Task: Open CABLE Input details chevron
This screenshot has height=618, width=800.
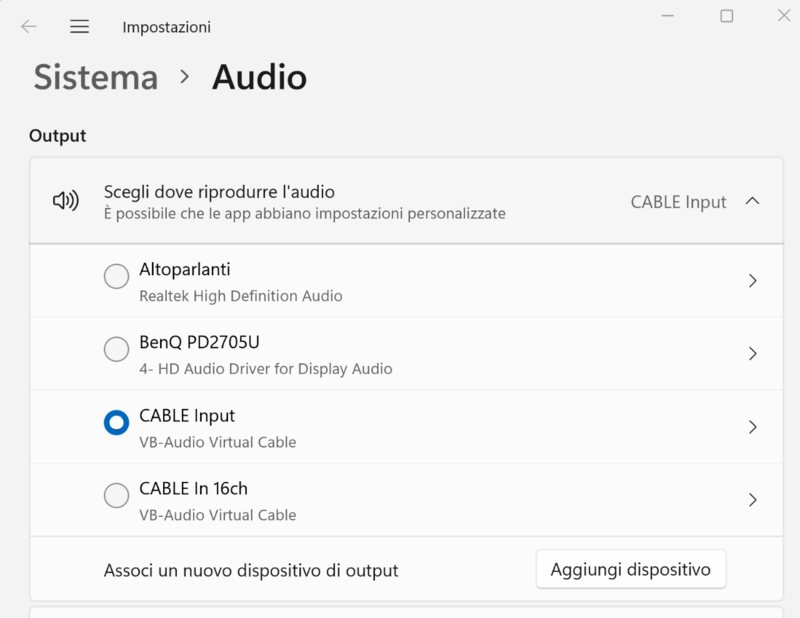Action: coord(753,427)
